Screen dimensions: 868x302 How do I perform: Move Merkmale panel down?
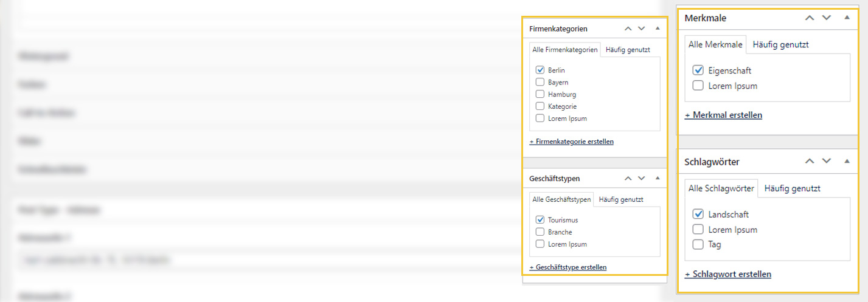point(826,18)
